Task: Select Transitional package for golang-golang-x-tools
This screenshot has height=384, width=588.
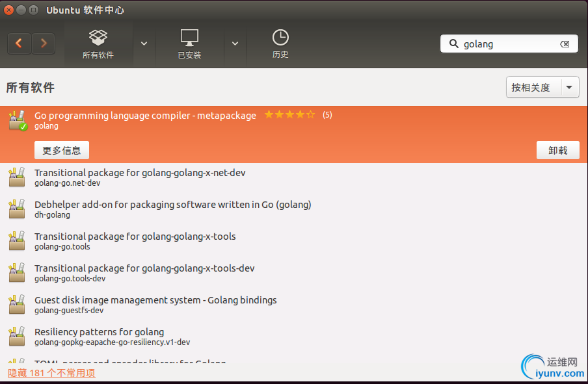Action: tap(294, 241)
